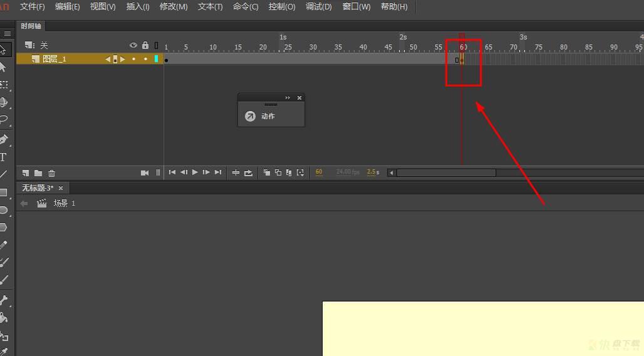
Task: Create a new layer folder
Action: [38, 173]
